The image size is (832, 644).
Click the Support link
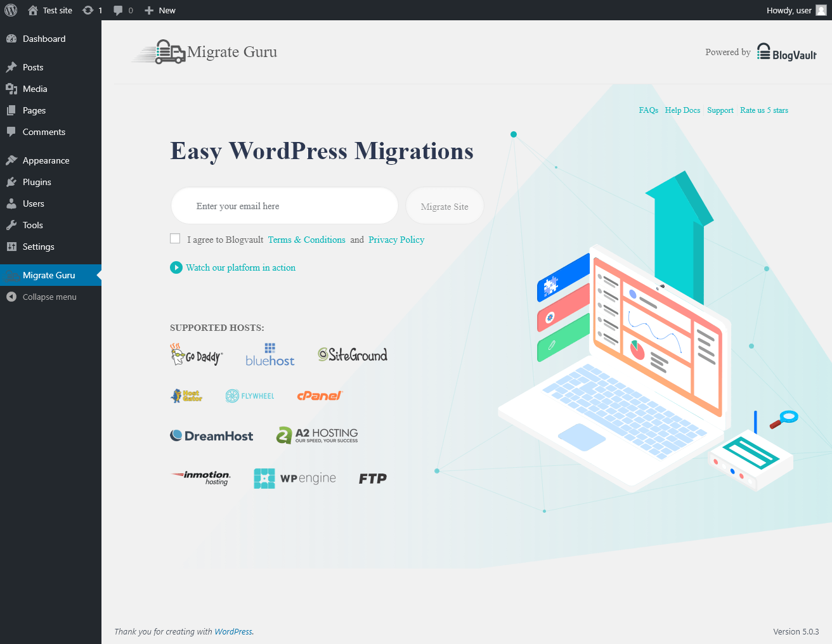click(720, 110)
